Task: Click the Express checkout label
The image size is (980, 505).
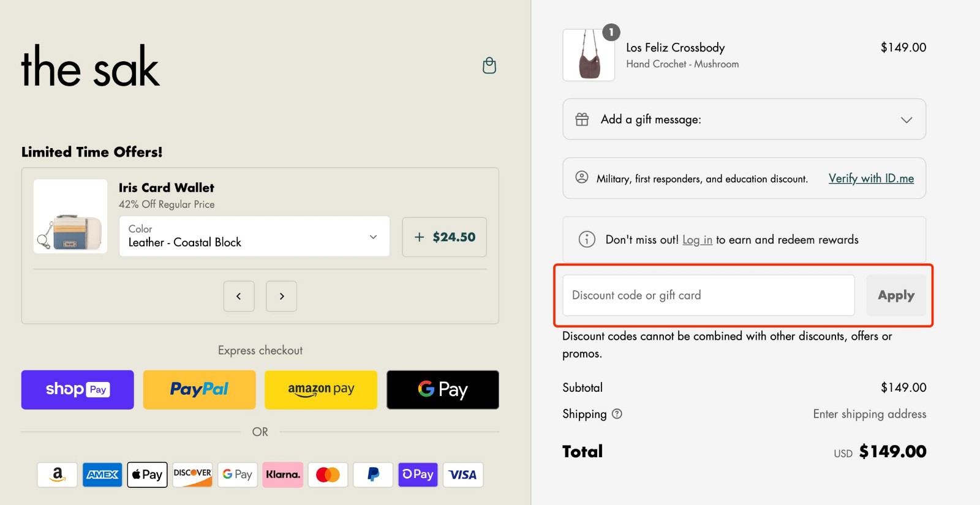Action: coord(260,350)
